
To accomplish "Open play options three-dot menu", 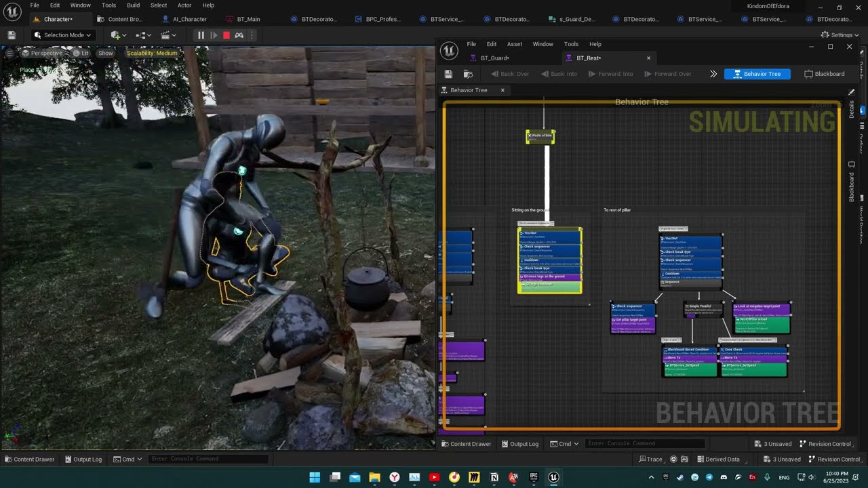I will pyautogui.click(x=252, y=35).
